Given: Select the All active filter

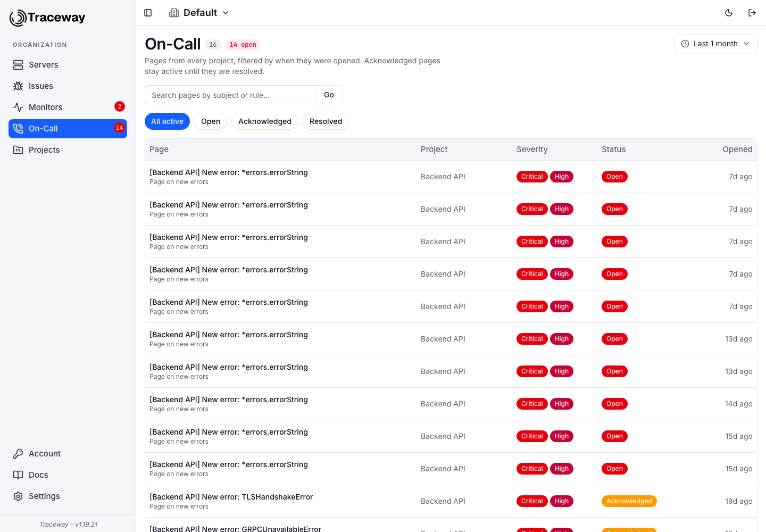Looking at the screenshot, I should pos(167,121).
